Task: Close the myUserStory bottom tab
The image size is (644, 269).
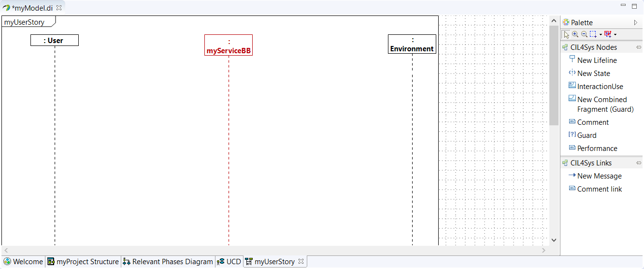Action: click(x=301, y=261)
